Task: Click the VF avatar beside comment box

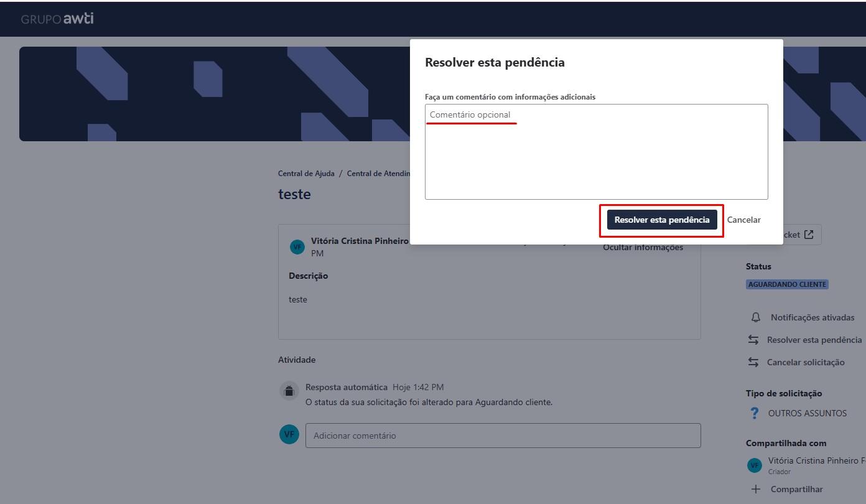Action: tap(289, 434)
